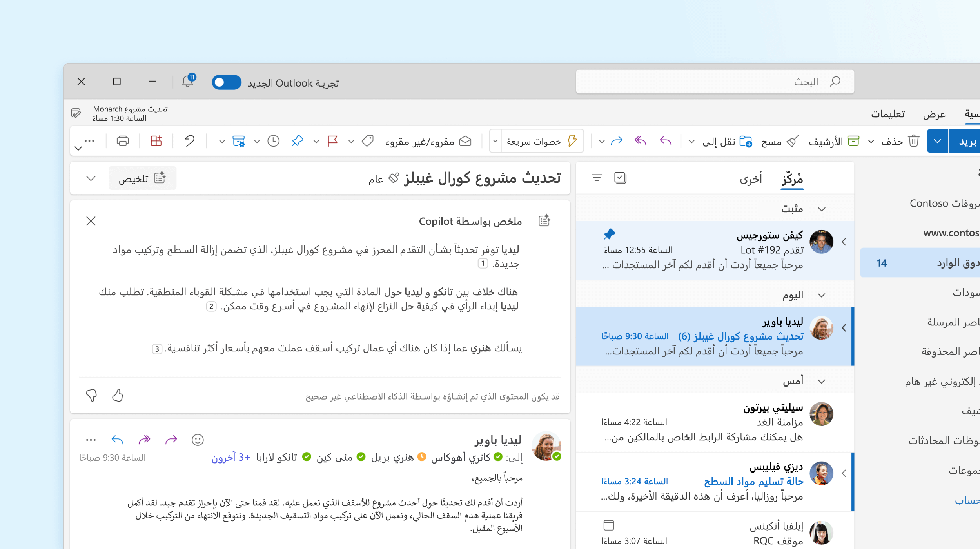Image resolution: width=980 pixels, height=549 pixels.
Task: Open the Delete options dropdown arrow
Action: tap(871, 141)
